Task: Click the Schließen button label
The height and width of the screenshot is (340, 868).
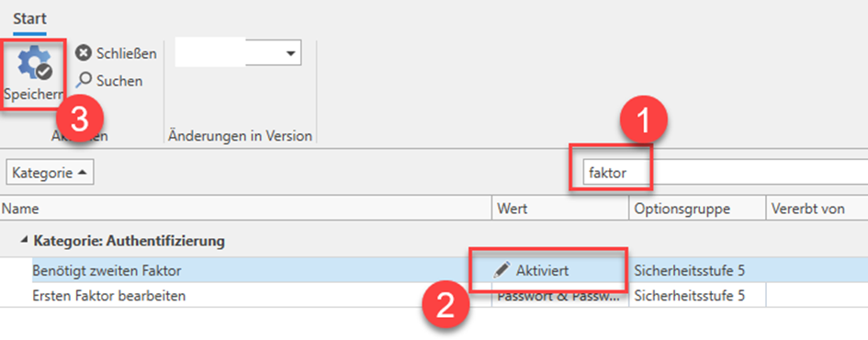Action: pyautogui.click(x=126, y=53)
